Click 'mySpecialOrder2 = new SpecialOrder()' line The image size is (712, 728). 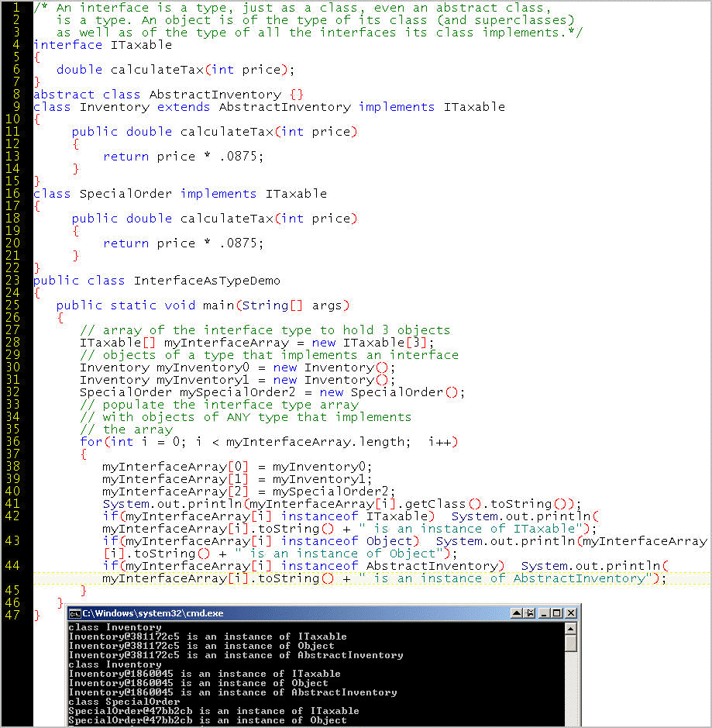[x=318, y=393]
